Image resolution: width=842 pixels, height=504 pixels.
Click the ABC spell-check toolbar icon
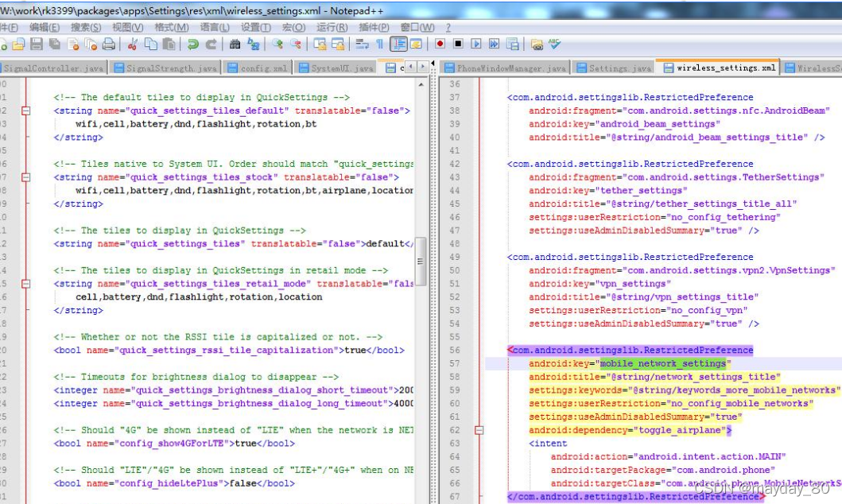tap(554, 44)
